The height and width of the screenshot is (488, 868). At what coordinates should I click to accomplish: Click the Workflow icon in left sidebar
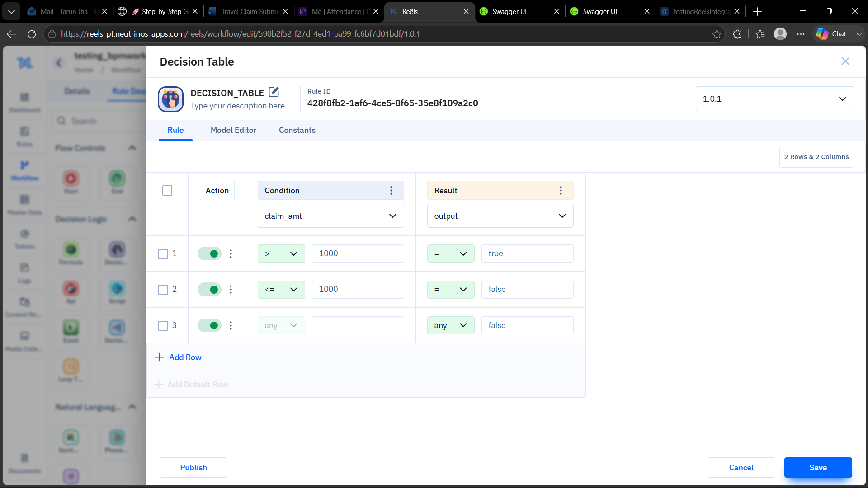click(x=24, y=165)
